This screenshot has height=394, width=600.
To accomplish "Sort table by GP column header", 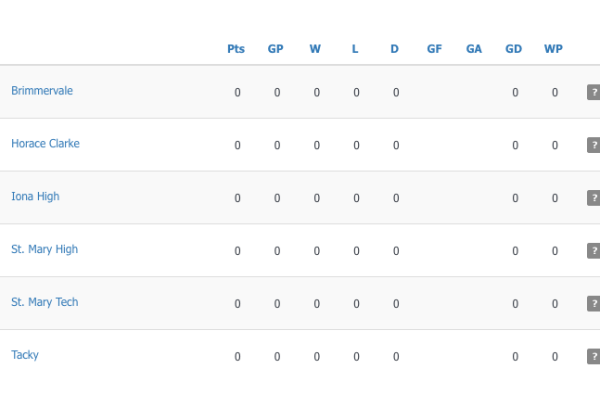I will point(276,49).
